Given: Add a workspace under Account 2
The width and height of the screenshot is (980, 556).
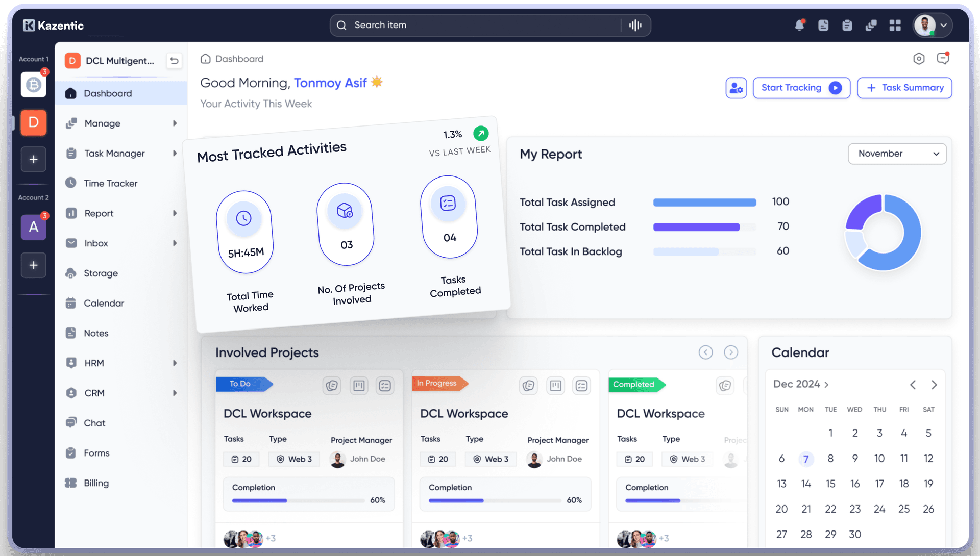Looking at the screenshot, I should tap(34, 265).
